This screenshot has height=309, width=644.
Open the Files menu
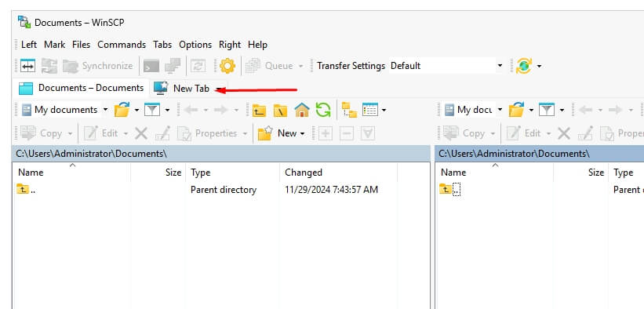(x=81, y=45)
